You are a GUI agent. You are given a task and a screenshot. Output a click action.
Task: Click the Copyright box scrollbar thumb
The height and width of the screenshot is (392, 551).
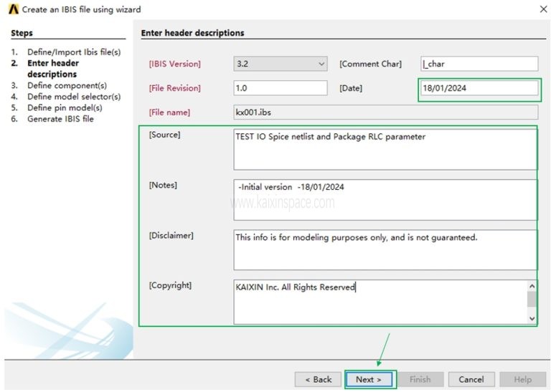tap(532, 300)
